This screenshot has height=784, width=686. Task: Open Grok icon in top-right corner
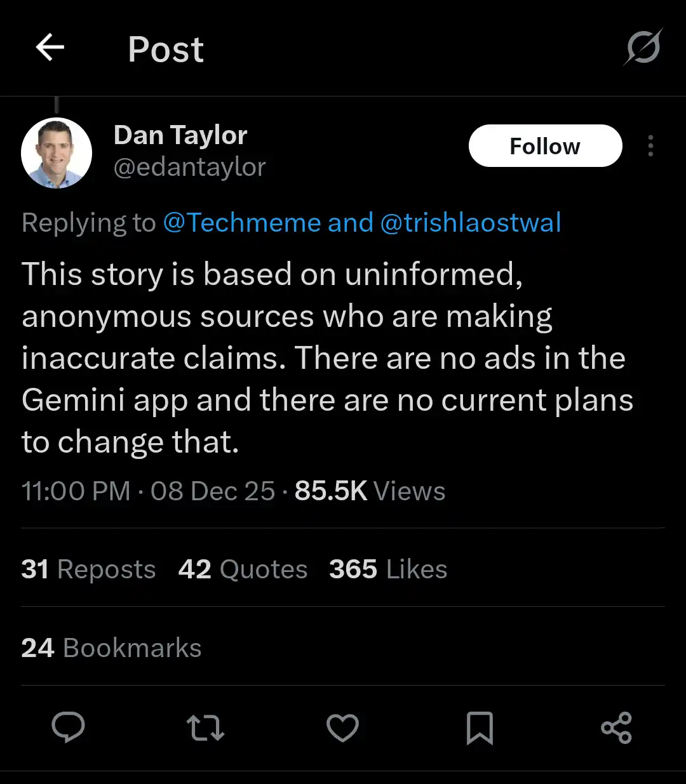point(643,48)
